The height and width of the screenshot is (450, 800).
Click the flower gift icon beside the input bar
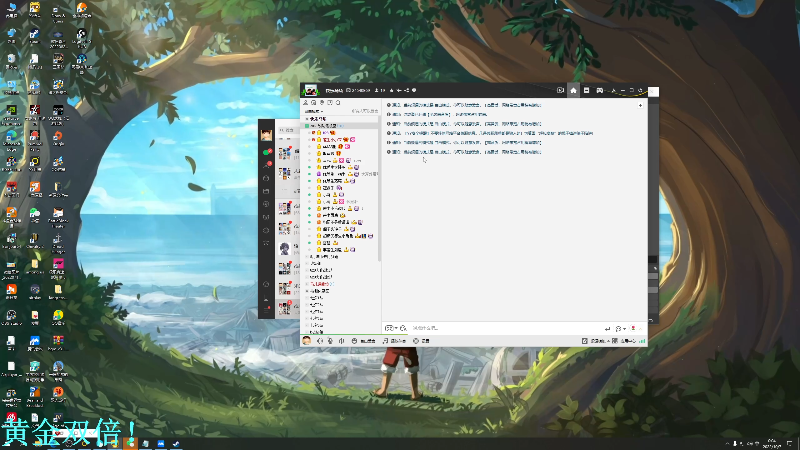tap(633, 329)
